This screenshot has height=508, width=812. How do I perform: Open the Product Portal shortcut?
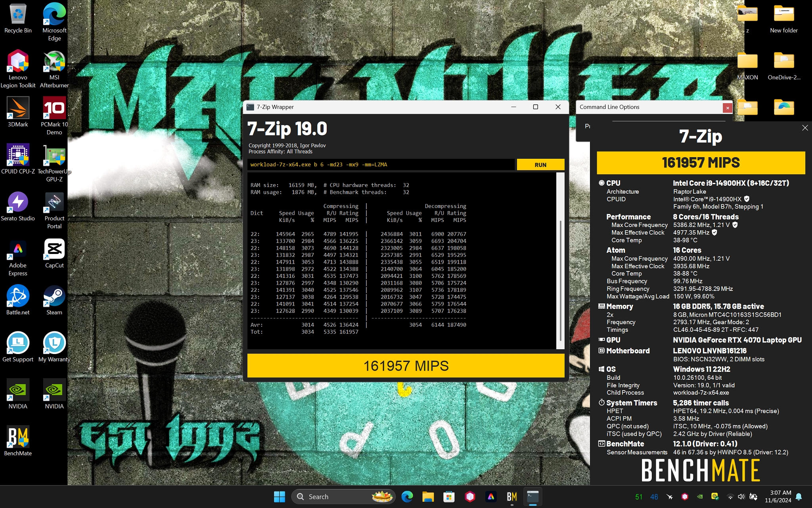[54, 210]
